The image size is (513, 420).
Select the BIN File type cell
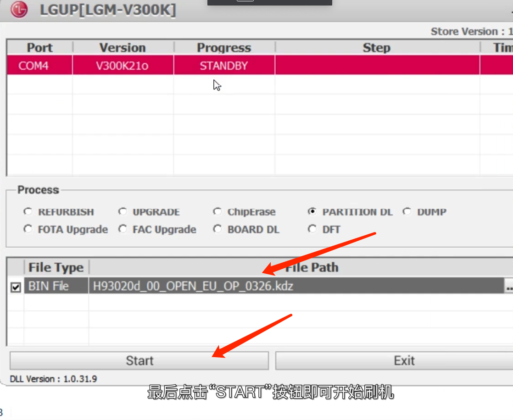(56, 286)
